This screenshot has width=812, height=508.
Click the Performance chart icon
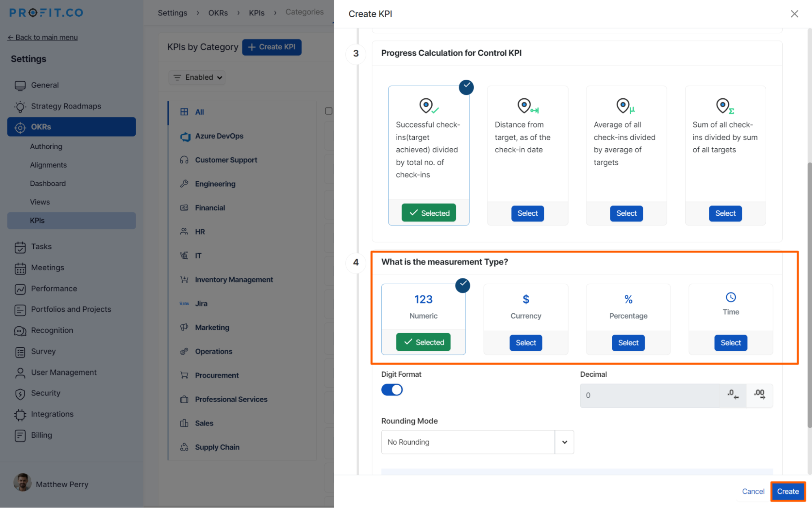(x=20, y=289)
